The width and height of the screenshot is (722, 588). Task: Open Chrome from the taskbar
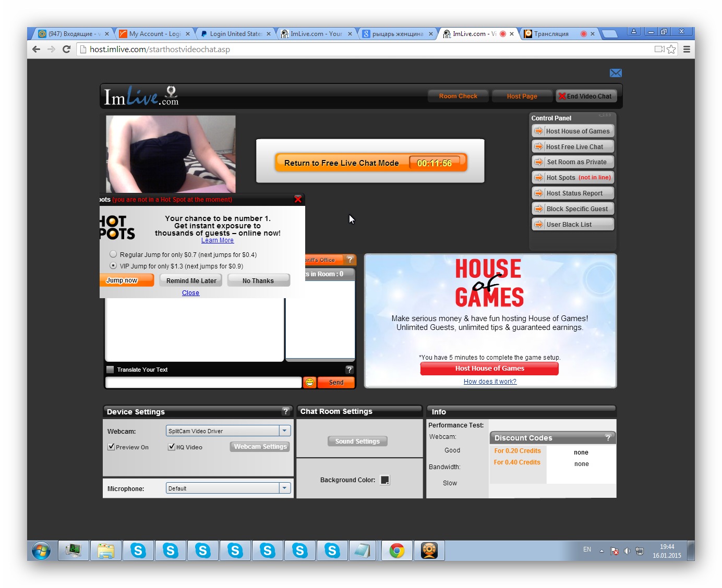397,550
